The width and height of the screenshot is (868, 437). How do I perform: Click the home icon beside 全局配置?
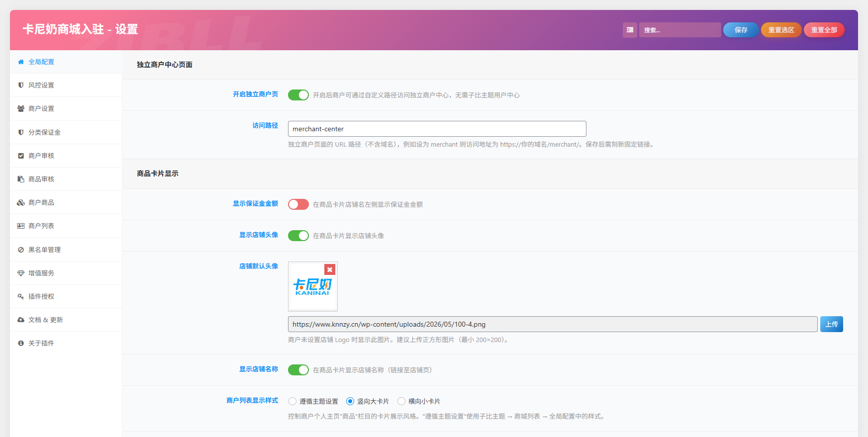[x=21, y=62]
